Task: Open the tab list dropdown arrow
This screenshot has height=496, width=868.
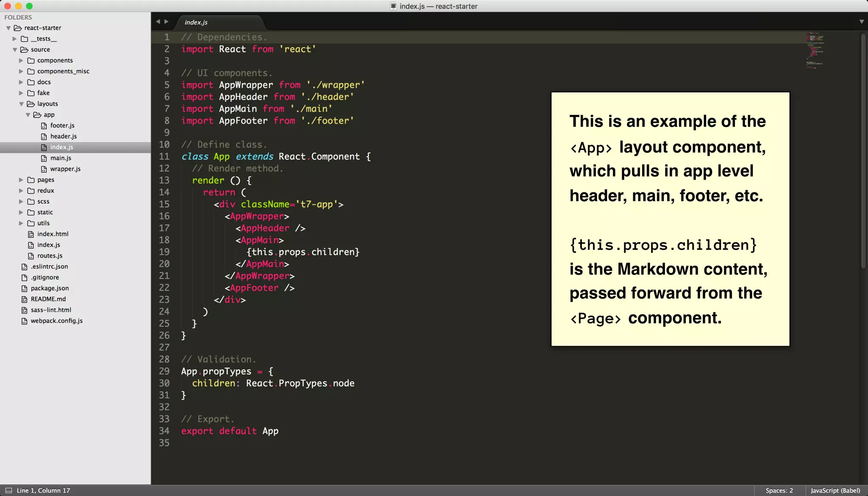Action: pos(862,22)
